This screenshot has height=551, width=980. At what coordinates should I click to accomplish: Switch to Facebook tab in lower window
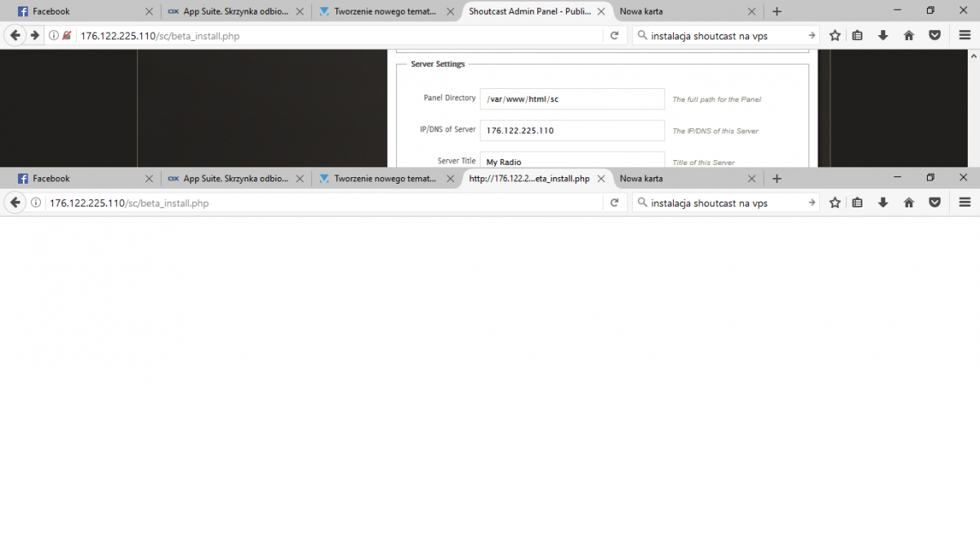(84, 178)
